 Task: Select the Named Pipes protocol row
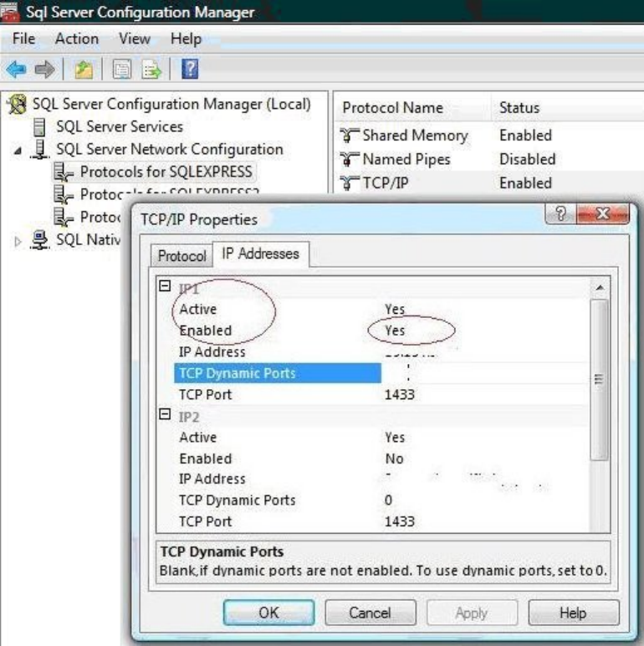point(490,159)
